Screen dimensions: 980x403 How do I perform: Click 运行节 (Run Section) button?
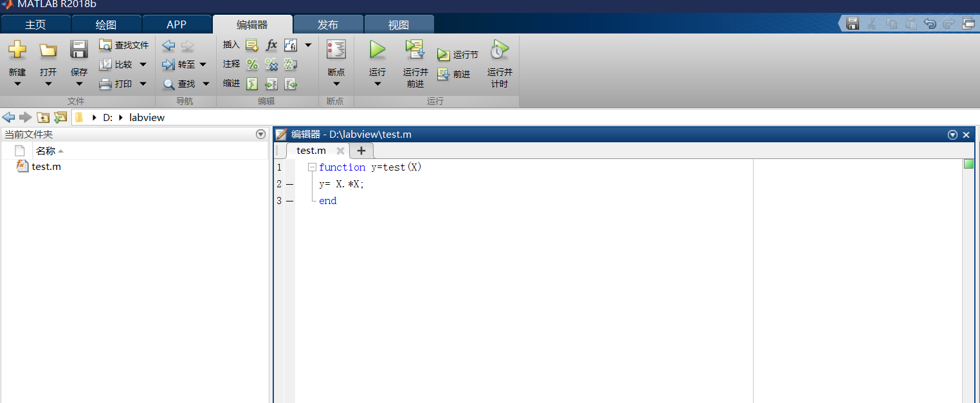pos(458,55)
